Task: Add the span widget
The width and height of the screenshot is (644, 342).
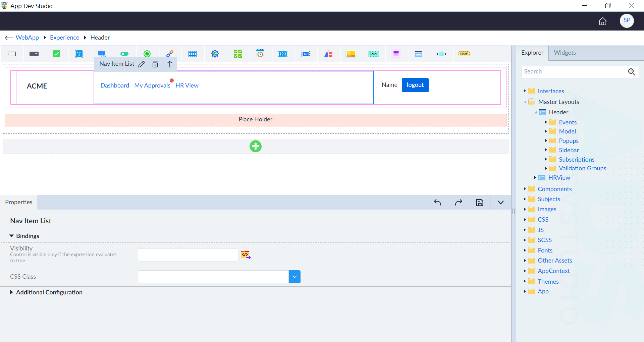Action: [464, 54]
